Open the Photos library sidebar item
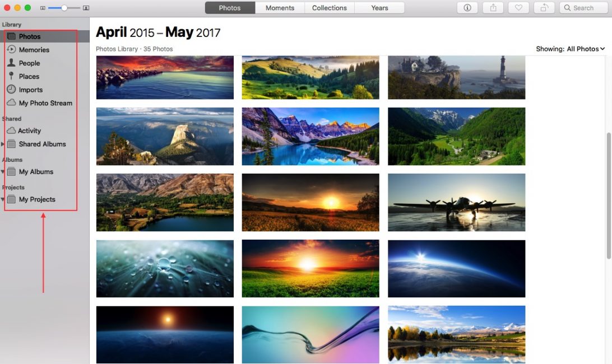 44,36
